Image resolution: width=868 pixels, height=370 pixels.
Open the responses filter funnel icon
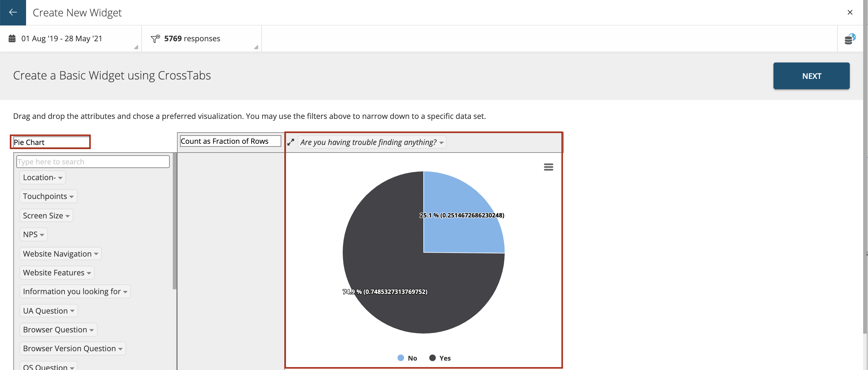(x=155, y=39)
